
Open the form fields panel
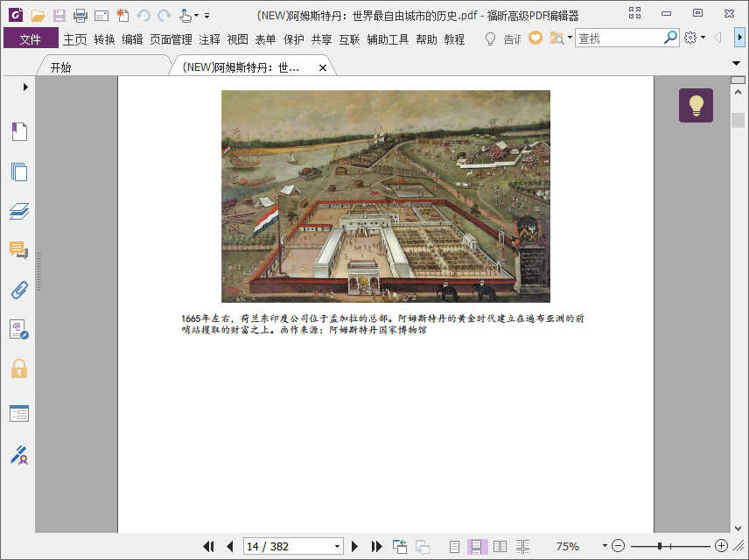(19, 413)
